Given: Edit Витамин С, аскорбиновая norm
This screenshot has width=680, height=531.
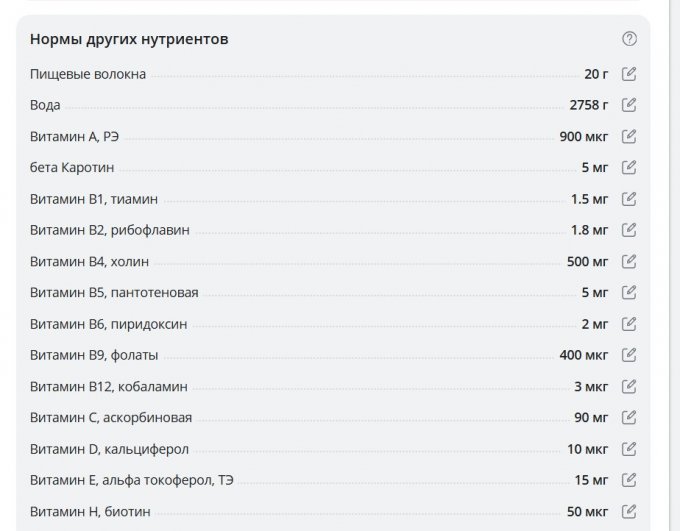Looking at the screenshot, I should pos(629,417).
